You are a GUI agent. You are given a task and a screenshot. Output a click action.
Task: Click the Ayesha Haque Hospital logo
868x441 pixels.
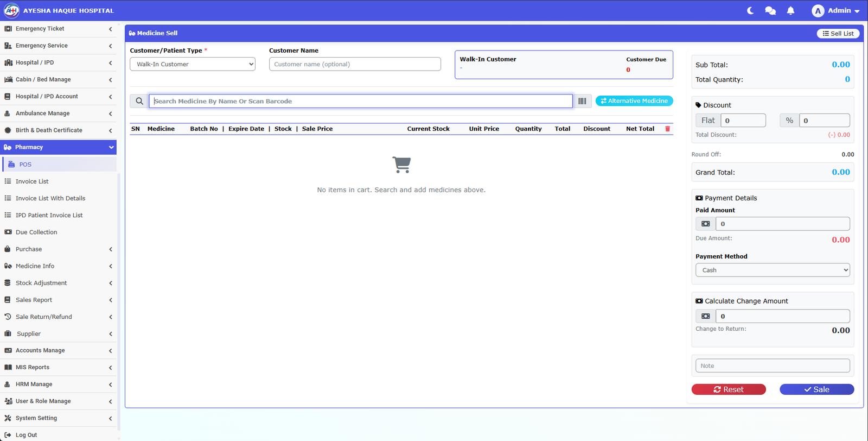(11, 10)
